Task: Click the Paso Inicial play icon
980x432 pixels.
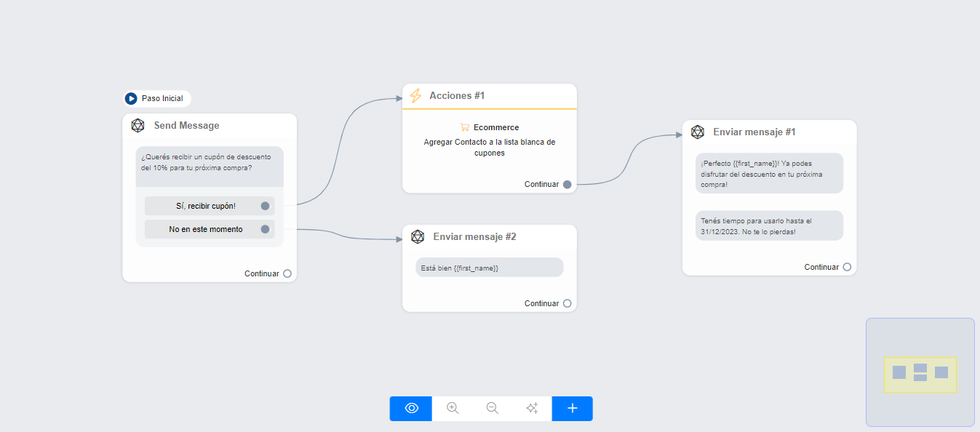Action: tap(131, 98)
